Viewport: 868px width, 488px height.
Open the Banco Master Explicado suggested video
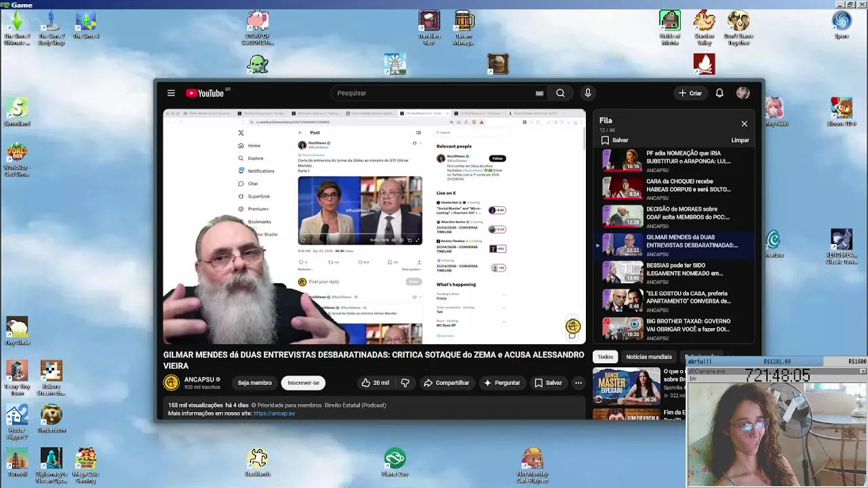626,386
